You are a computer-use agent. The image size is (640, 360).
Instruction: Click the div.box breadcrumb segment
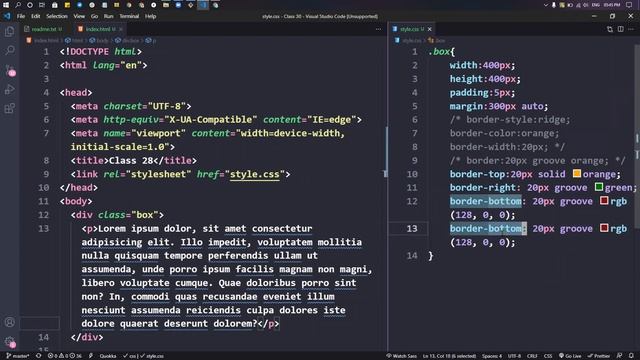127,40
